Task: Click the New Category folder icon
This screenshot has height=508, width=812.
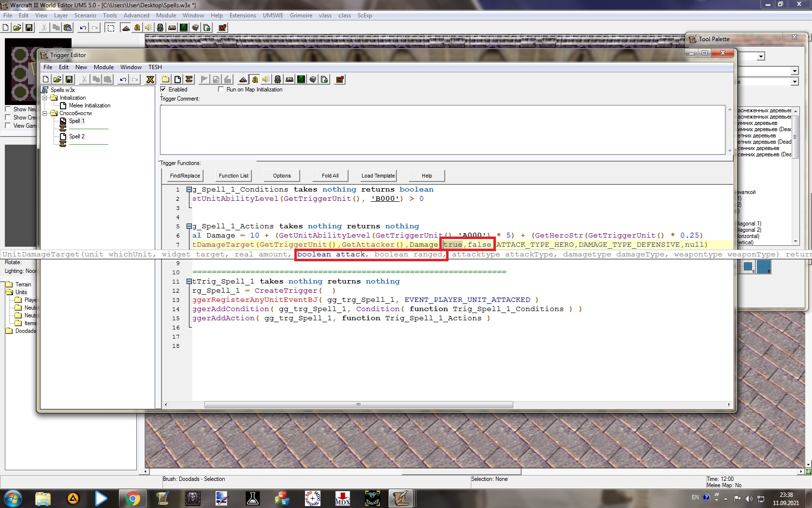Action: point(166,79)
